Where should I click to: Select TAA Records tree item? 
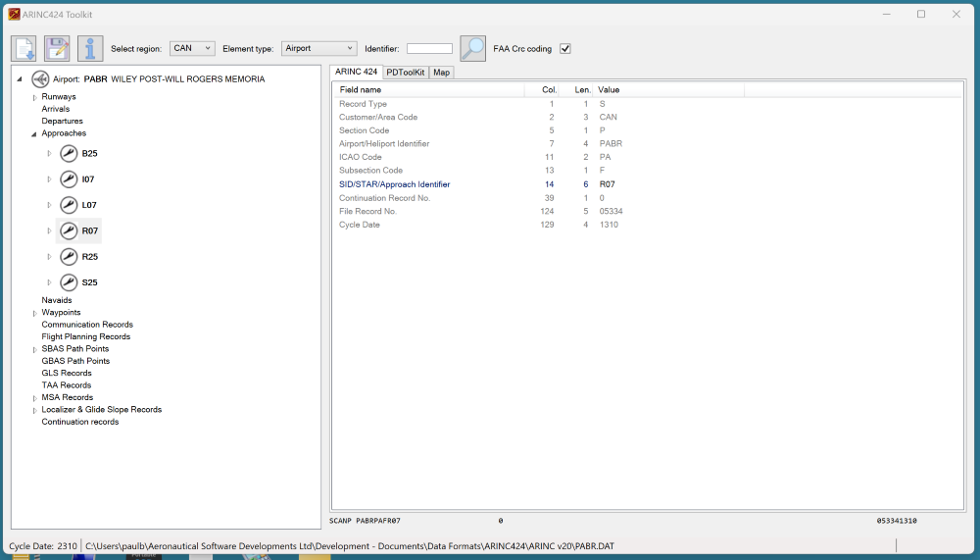pyautogui.click(x=67, y=384)
